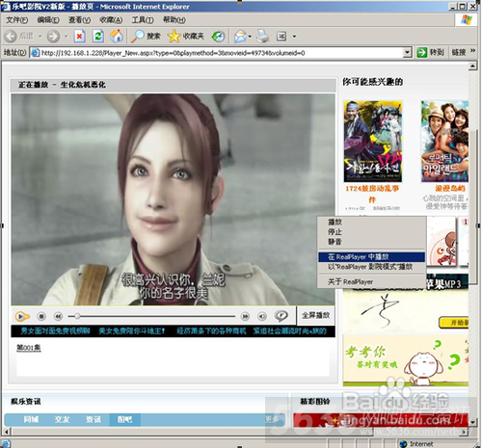Viewport: 482px width, 448px height.
Task: Go to the Home page icon
Action: tap(117, 36)
